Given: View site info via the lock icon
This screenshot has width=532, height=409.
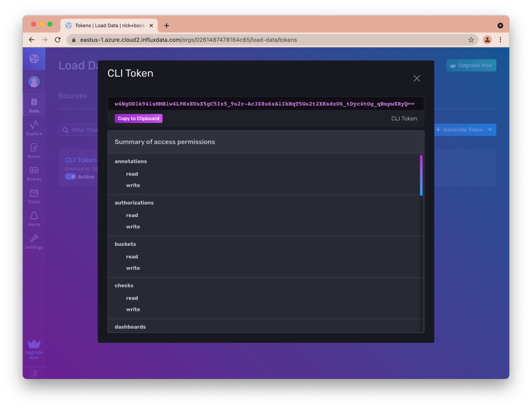Looking at the screenshot, I should (x=74, y=40).
